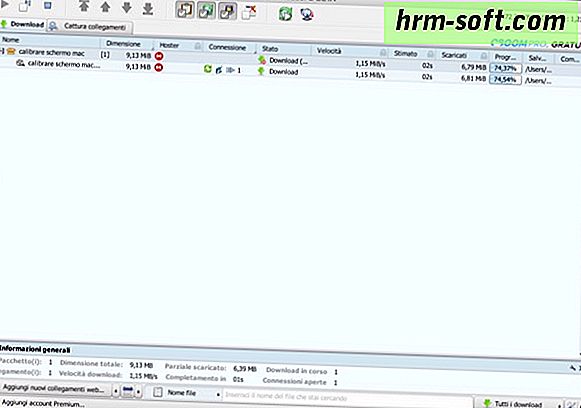The width and height of the screenshot is (581, 408).
Task: Click the Progr... column header
Action: (505, 57)
